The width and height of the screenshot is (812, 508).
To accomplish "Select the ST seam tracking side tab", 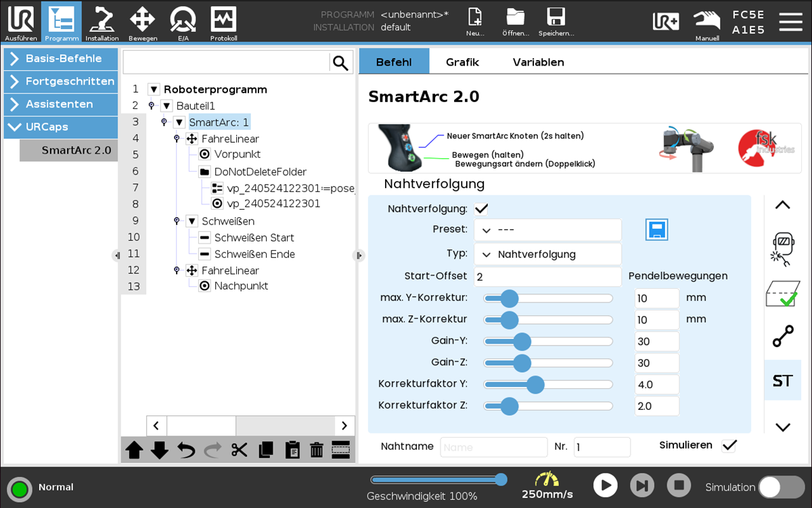I will [x=782, y=380].
